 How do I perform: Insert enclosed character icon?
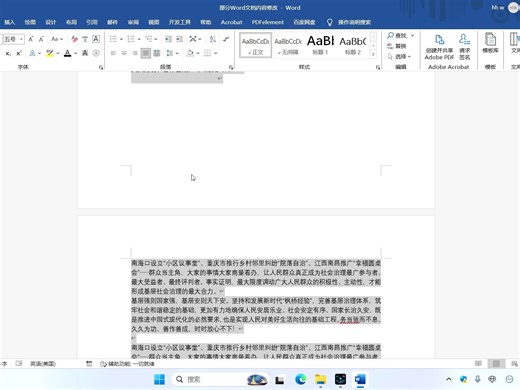point(96,53)
